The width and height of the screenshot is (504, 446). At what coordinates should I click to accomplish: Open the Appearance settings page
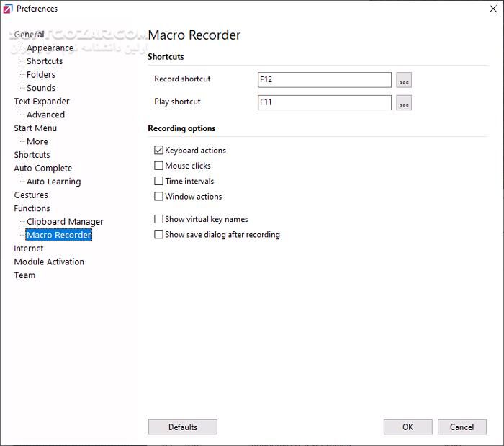point(50,48)
